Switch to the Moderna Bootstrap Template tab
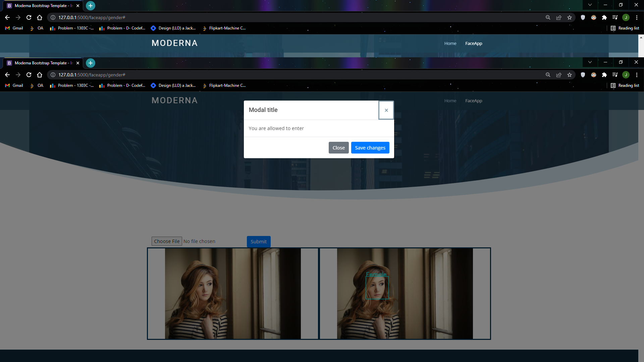The width and height of the screenshot is (644, 362). (x=44, y=63)
